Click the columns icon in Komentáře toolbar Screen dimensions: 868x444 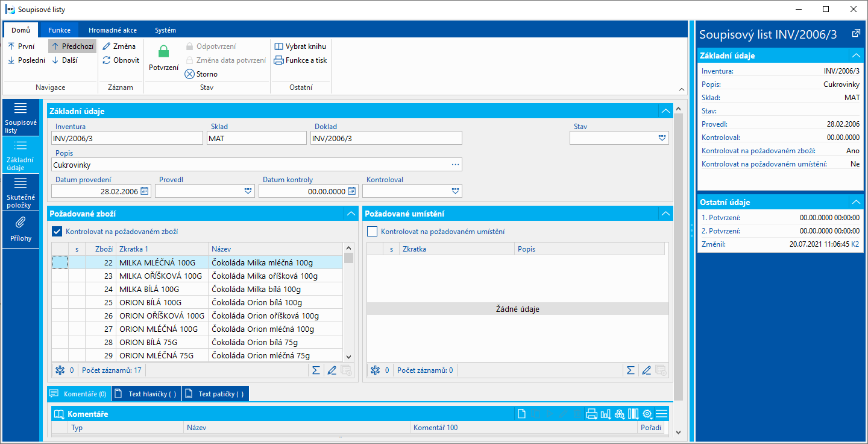point(634,414)
